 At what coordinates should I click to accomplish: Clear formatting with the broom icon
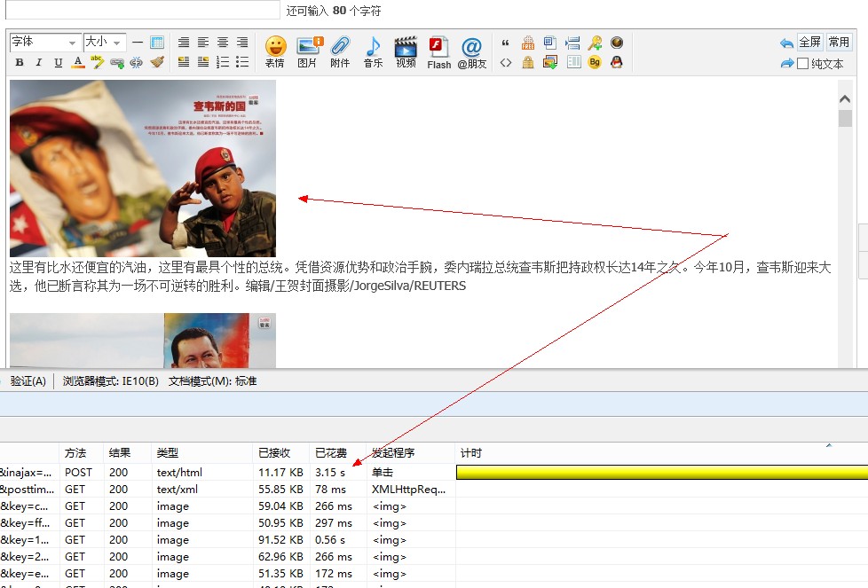pos(157,62)
